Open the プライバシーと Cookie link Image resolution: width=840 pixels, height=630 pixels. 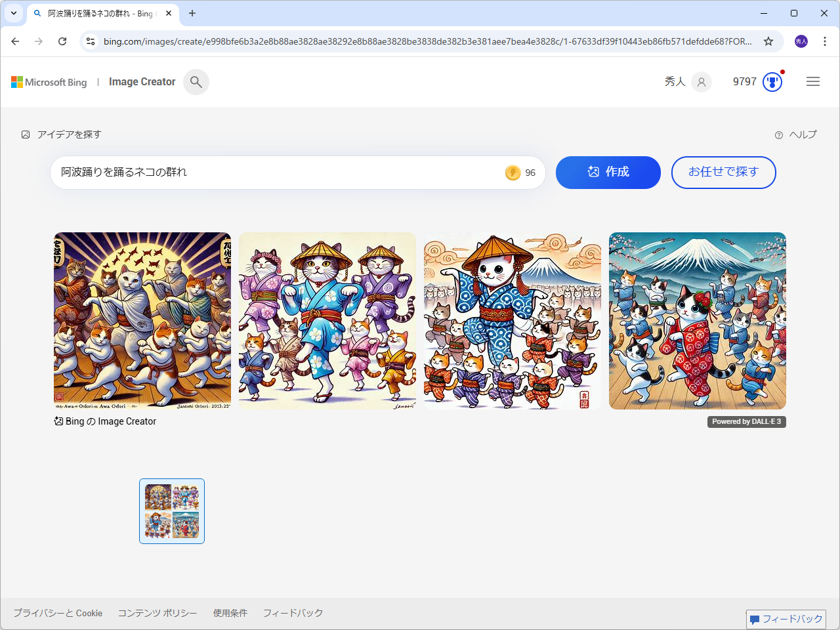58,613
